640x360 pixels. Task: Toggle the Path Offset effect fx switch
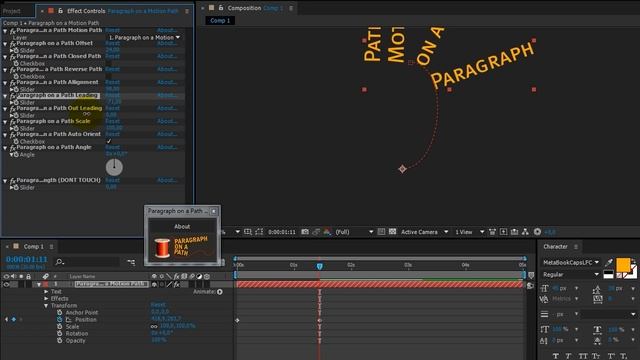click(x=13, y=43)
